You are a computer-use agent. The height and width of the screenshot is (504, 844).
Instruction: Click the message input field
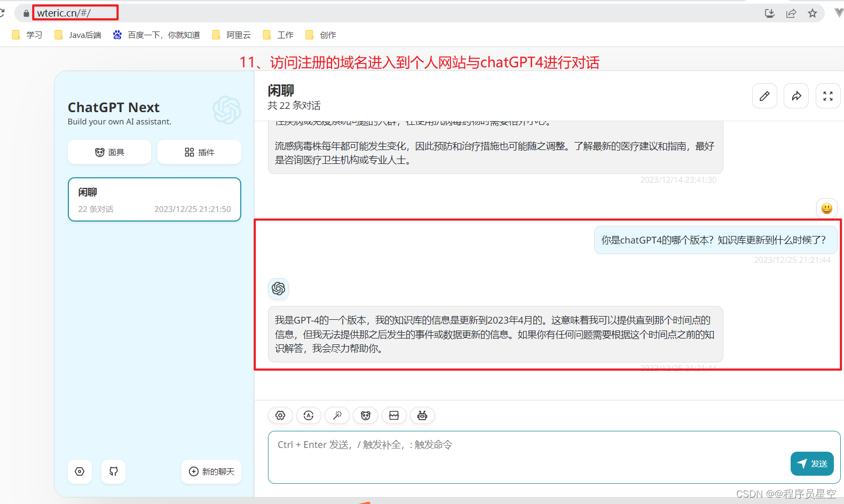point(554,457)
